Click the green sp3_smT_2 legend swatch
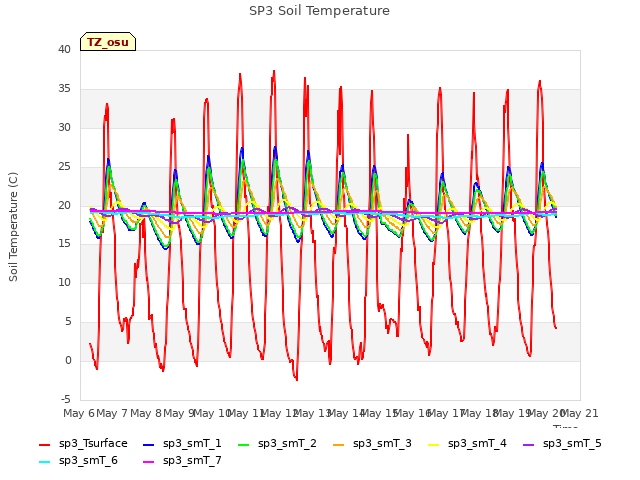640x480 pixels. point(244,444)
